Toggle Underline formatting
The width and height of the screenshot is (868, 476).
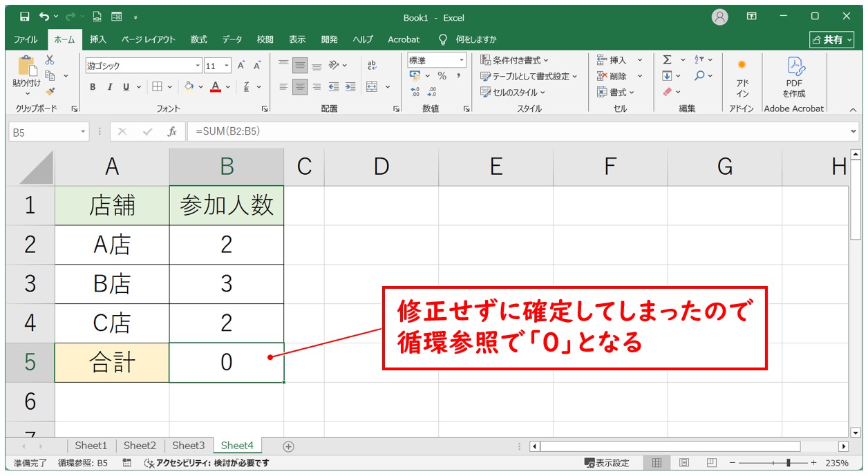coord(126,87)
